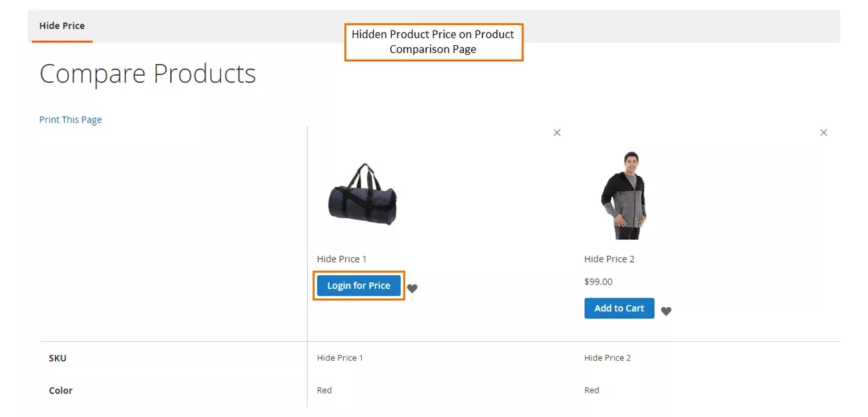Screen dimensions: 868x417
Task: Select the second product's SKU value
Action: (x=607, y=358)
